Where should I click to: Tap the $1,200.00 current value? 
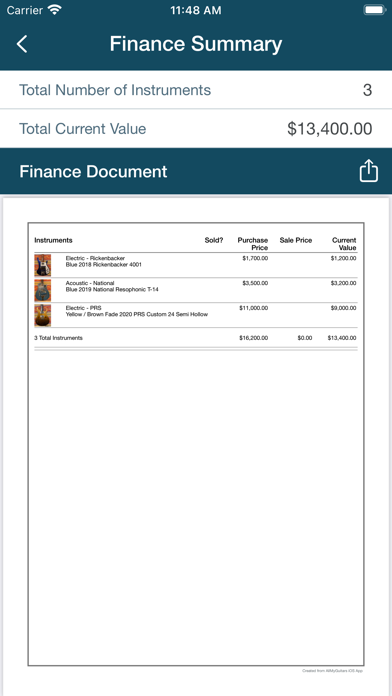point(343,258)
